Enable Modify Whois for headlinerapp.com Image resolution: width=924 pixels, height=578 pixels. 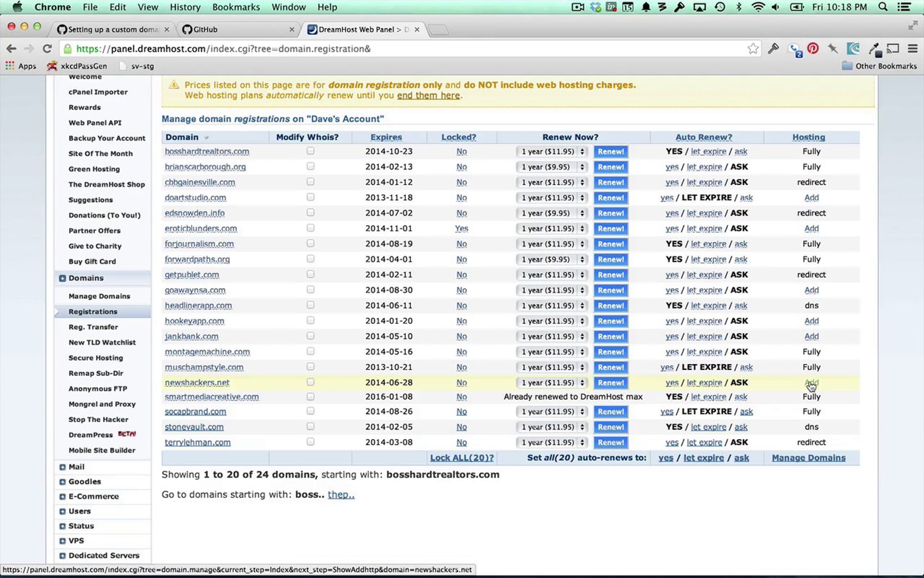[310, 305]
